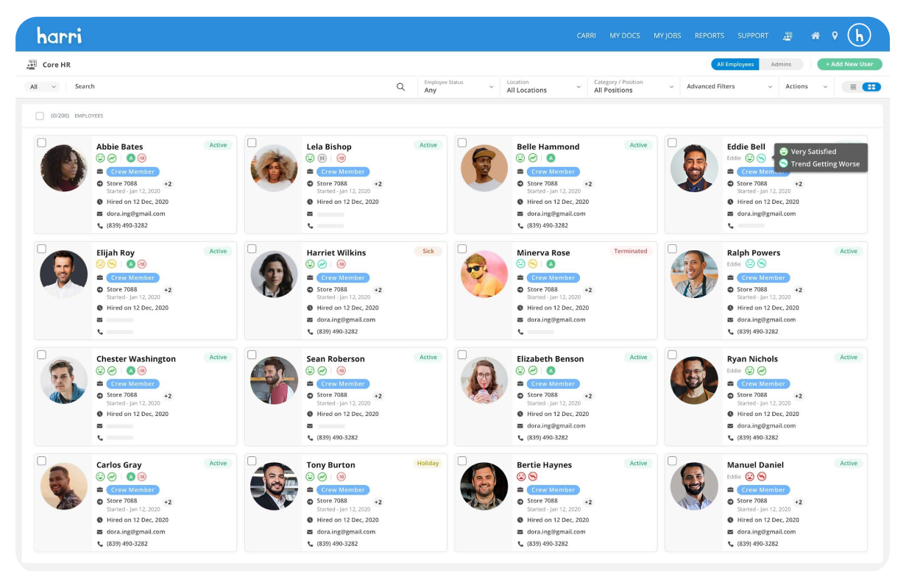Click the home icon in header
906x588 pixels.
[815, 35]
